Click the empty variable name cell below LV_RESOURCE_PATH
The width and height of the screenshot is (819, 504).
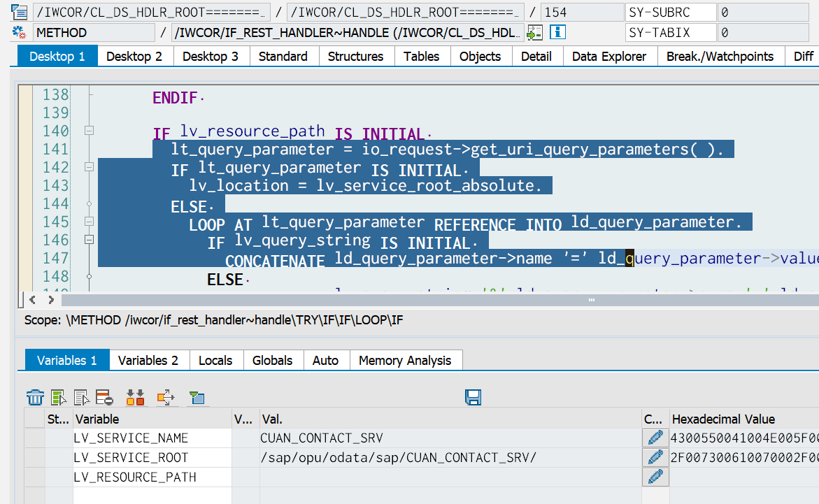click(152, 496)
